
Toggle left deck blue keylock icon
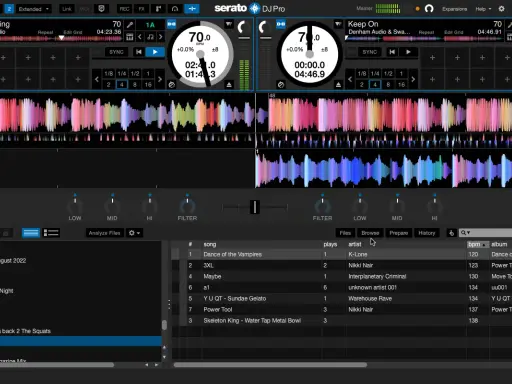click(x=171, y=24)
